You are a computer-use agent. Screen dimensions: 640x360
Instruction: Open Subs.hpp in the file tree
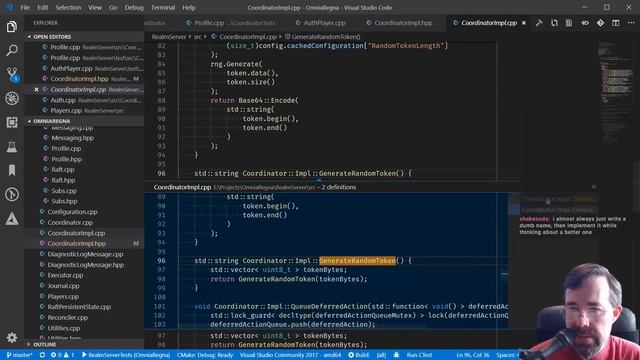64,201
